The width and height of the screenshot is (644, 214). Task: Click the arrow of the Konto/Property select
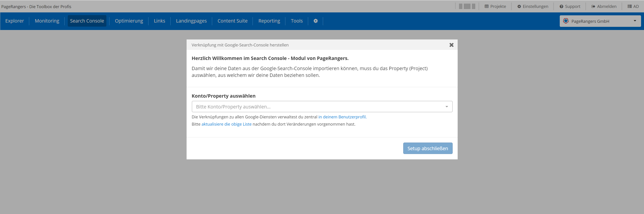pyautogui.click(x=447, y=107)
